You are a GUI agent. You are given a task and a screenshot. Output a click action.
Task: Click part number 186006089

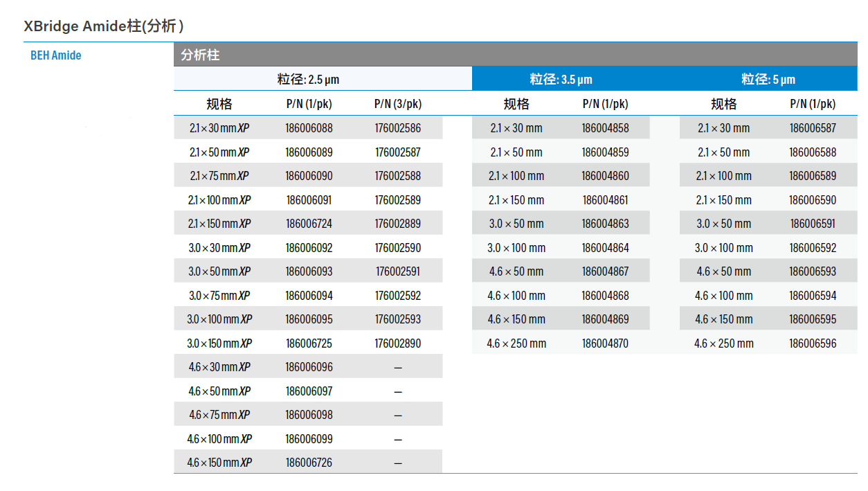pos(309,152)
